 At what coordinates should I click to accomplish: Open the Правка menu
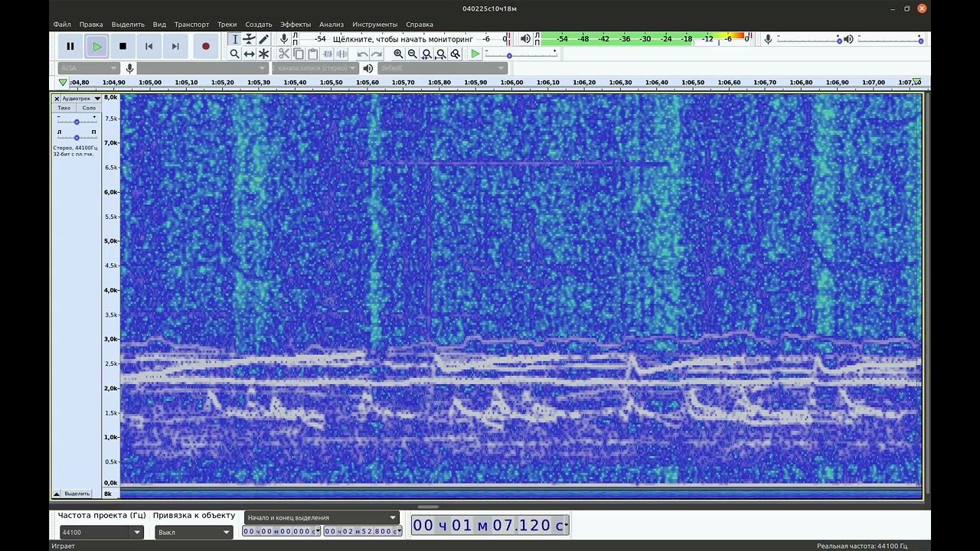pos(91,24)
